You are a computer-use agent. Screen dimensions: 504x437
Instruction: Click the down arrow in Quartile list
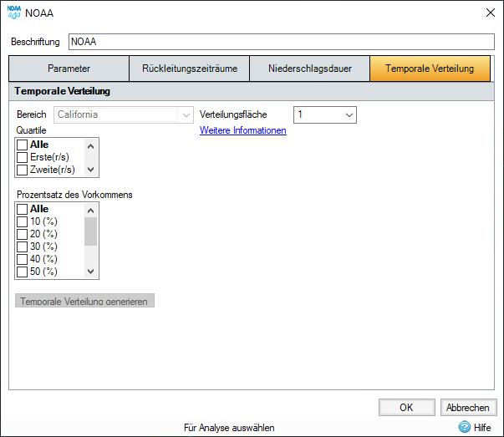(x=90, y=170)
